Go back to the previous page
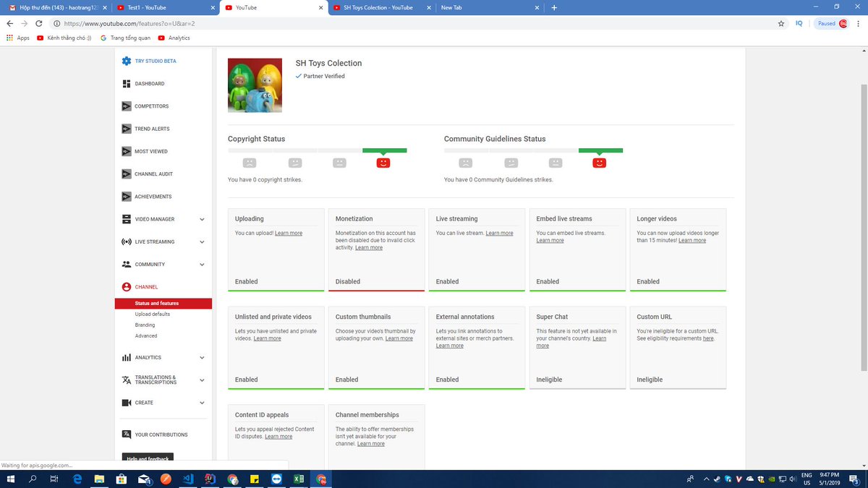 (x=9, y=23)
